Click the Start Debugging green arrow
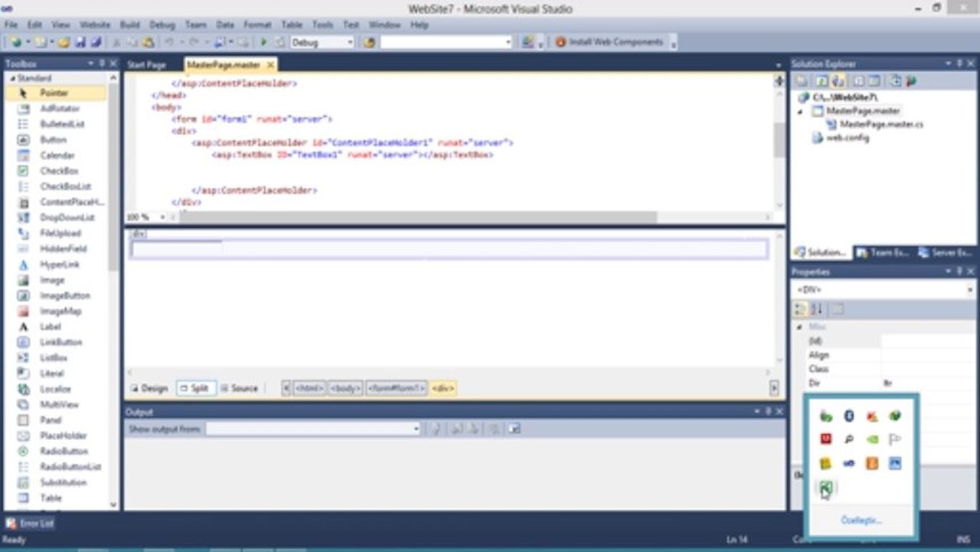Image resolution: width=980 pixels, height=552 pixels. pos(264,43)
